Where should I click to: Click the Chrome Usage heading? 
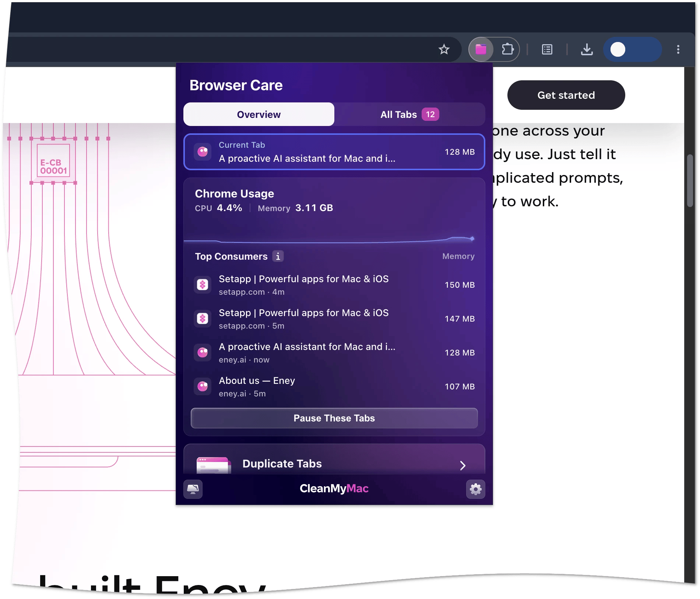[x=235, y=193]
